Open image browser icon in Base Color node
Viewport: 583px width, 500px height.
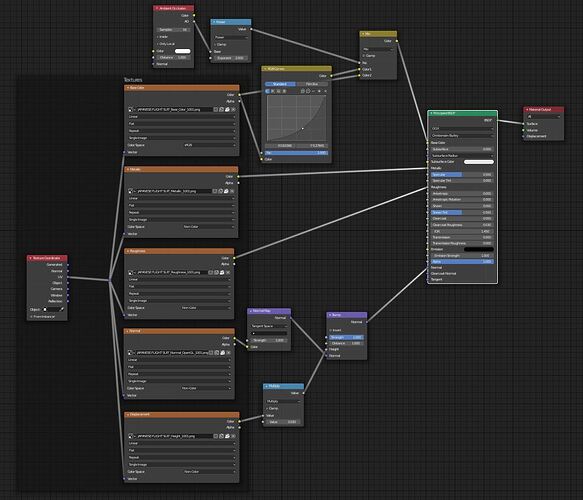tap(131, 110)
